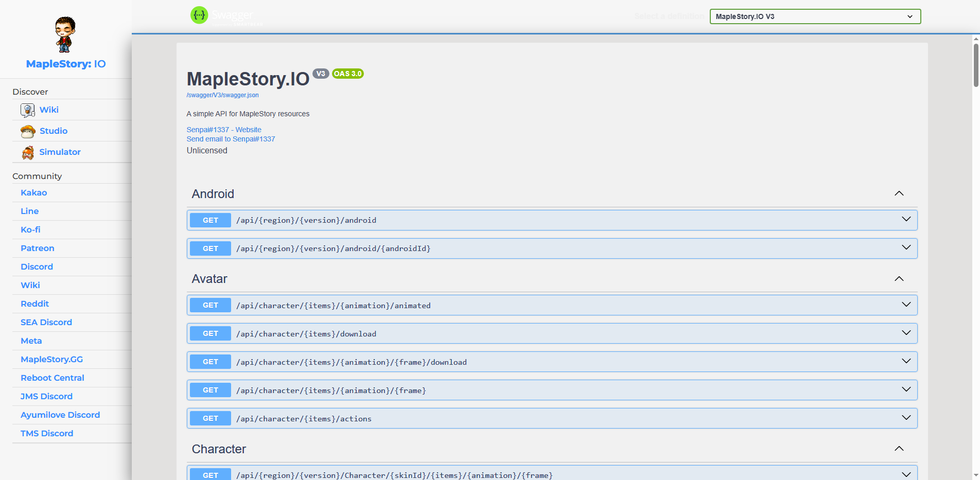Collapse the Android section
980x480 pixels.
point(899,193)
